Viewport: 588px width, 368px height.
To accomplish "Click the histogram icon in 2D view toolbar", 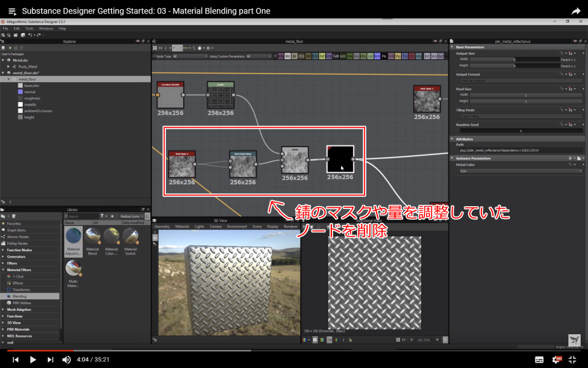I will pyautogui.click(x=350, y=340).
